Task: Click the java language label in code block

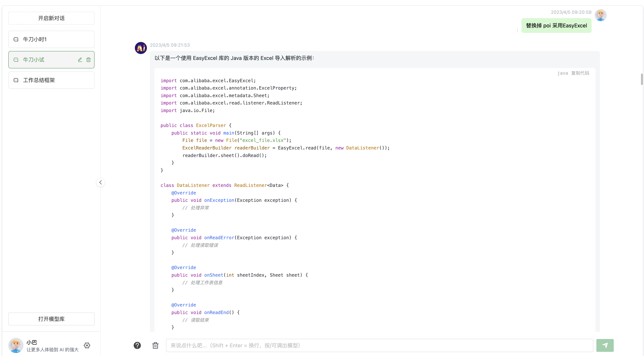Action: tap(563, 73)
